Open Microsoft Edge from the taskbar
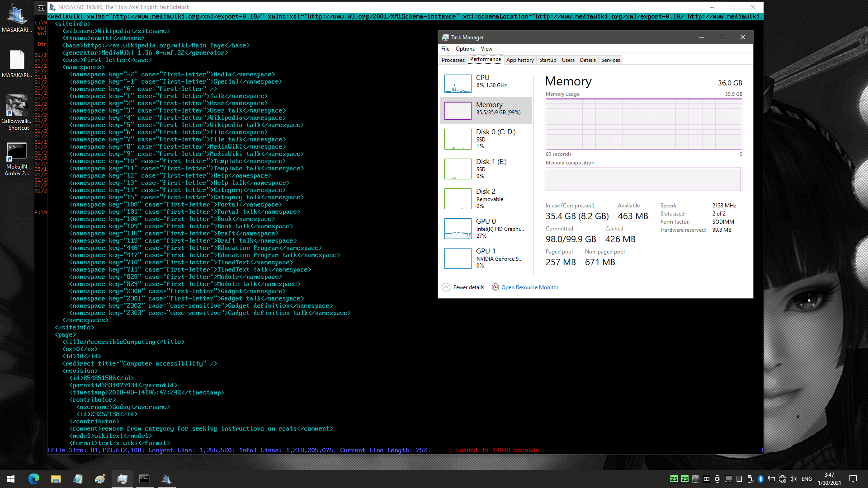The width and height of the screenshot is (868, 488). click(x=34, y=479)
